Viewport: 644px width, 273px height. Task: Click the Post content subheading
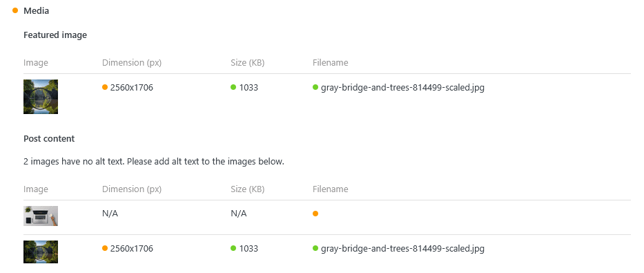[49, 138]
